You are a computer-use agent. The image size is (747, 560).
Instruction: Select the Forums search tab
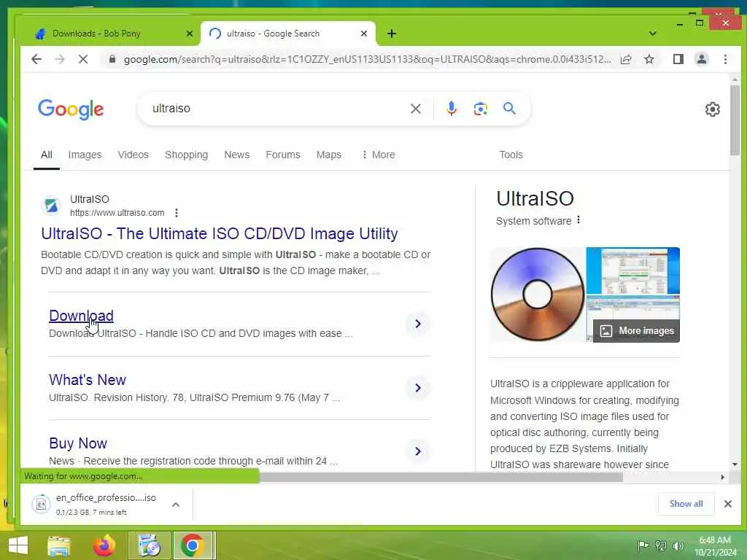coord(283,155)
